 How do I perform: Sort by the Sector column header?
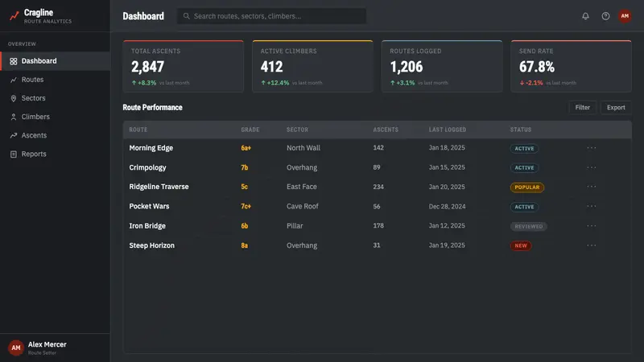[x=297, y=130]
